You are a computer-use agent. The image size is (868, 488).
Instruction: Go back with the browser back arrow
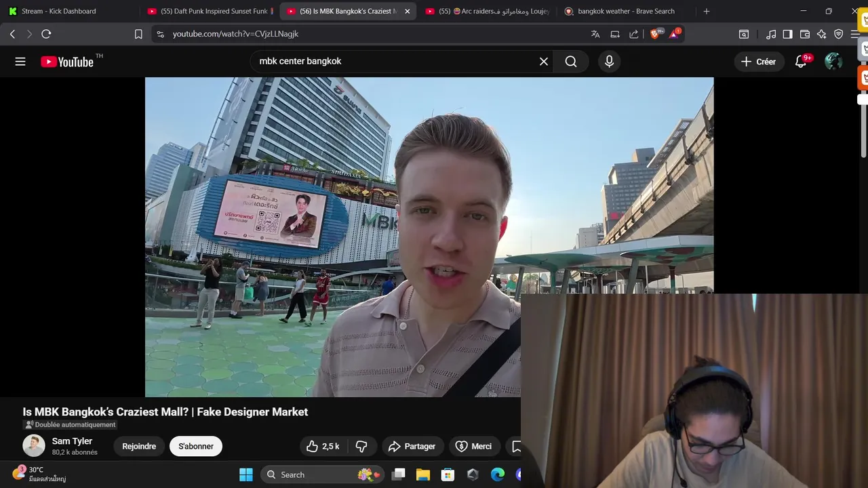[x=12, y=34]
